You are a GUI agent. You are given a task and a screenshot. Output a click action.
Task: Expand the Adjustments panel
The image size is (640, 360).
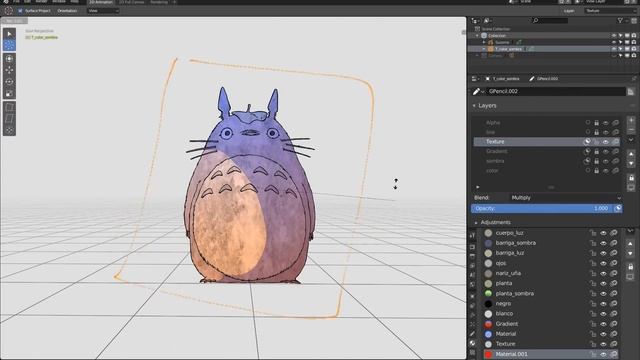click(495, 222)
